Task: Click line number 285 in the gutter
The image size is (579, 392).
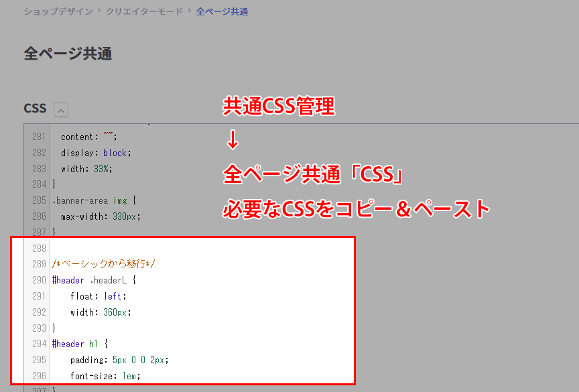Action: pyautogui.click(x=39, y=201)
